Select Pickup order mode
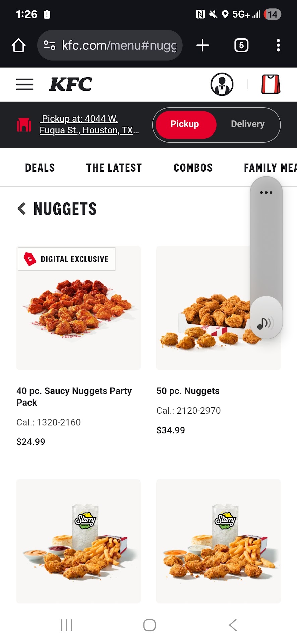 [185, 124]
